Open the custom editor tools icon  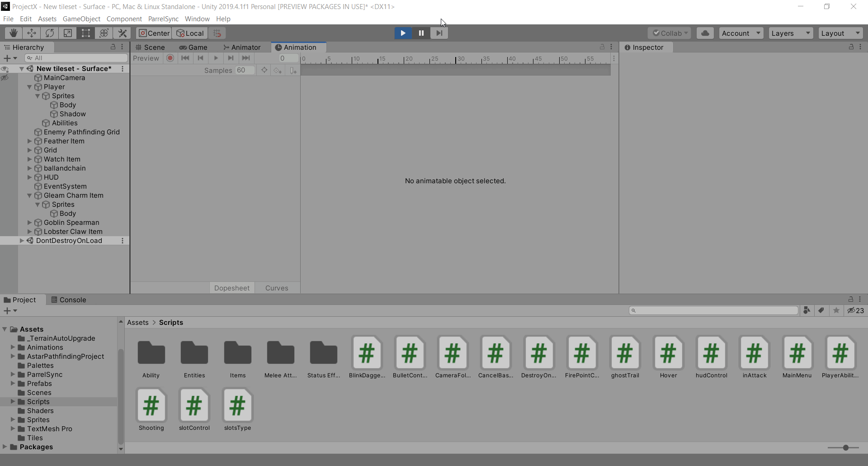pyautogui.click(x=122, y=33)
